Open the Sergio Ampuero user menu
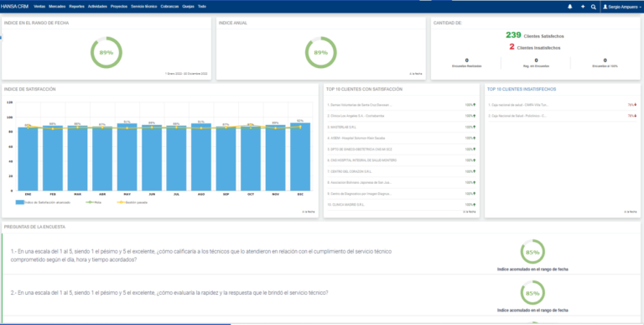The width and height of the screenshot is (644, 325). [622, 7]
